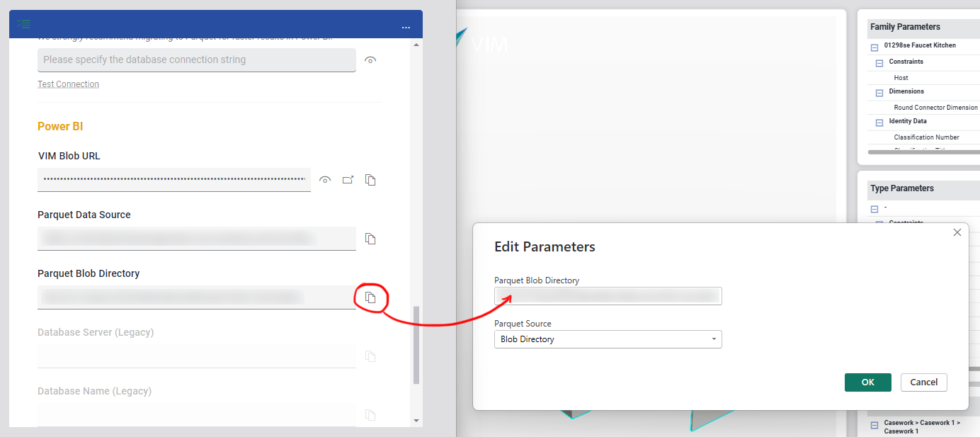The height and width of the screenshot is (437, 980).
Task: Collapse the Constraints group under Family Parameters
Action: [x=879, y=63]
